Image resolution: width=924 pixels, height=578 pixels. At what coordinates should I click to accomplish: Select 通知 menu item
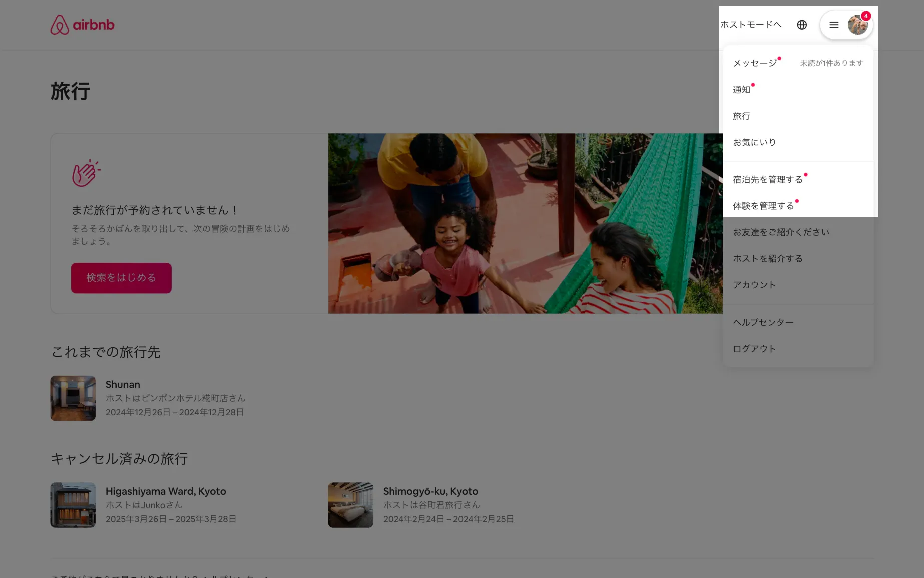tap(742, 90)
